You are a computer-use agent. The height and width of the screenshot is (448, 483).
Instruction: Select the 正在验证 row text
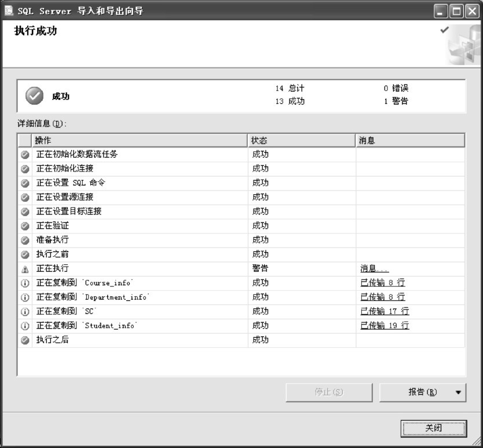tap(53, 225)
